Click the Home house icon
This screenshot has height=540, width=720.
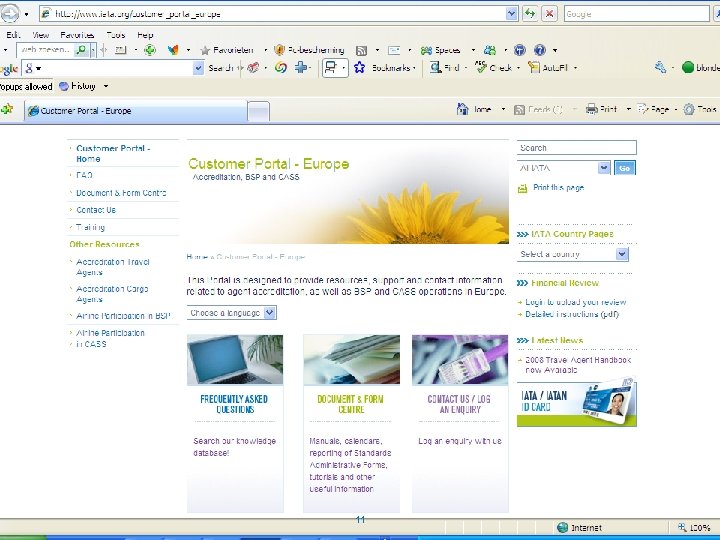pos(462,109)
